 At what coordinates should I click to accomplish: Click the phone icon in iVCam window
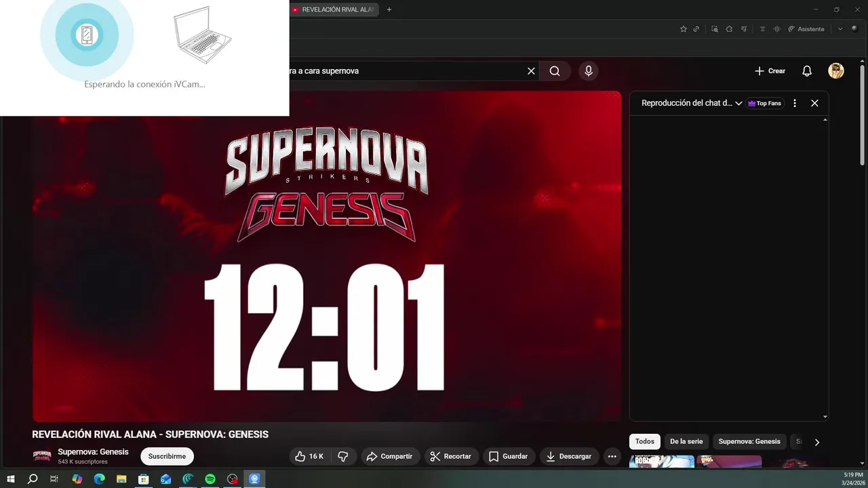pyautogui.click(x=87, y=35)
